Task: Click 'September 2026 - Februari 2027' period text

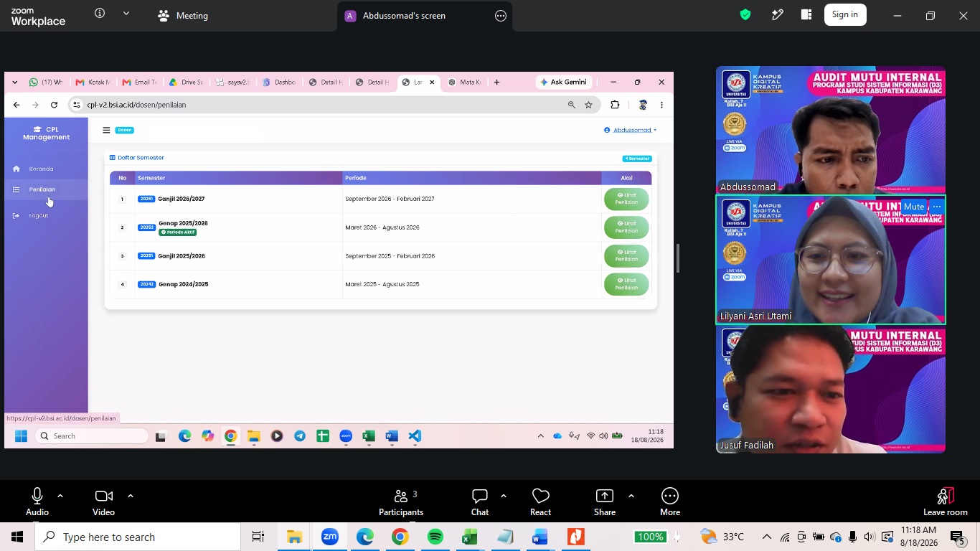Action: coord(390,199)
